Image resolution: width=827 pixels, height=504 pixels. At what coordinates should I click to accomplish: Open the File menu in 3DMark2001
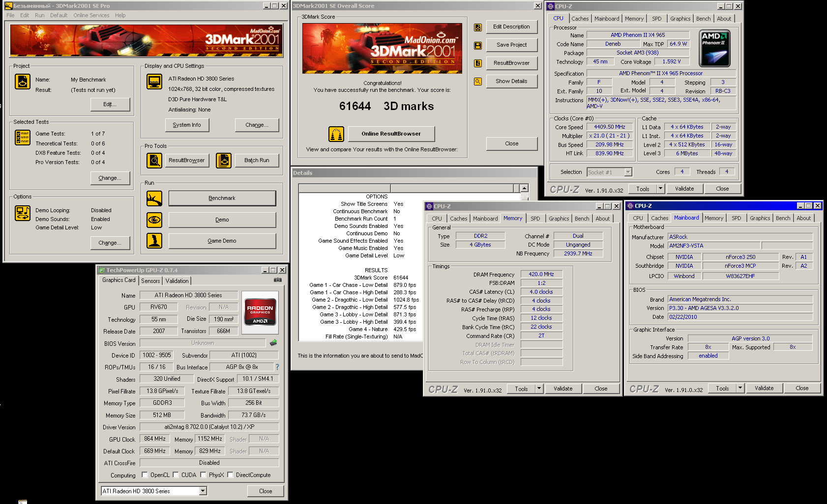[x=10, y=15]
